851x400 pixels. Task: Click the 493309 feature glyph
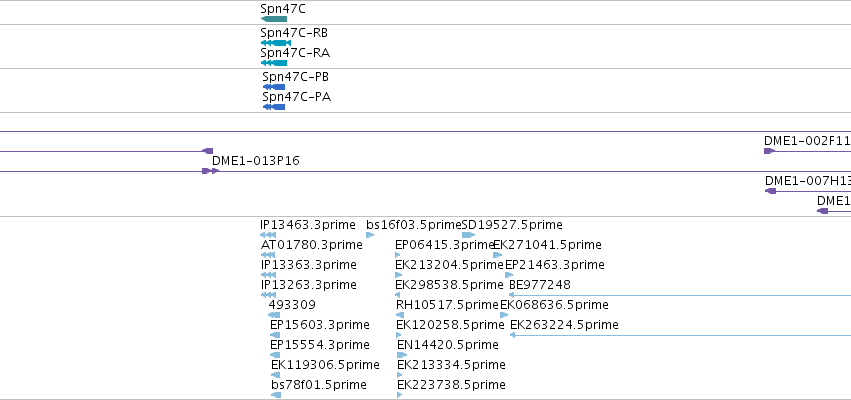(274, 315)
